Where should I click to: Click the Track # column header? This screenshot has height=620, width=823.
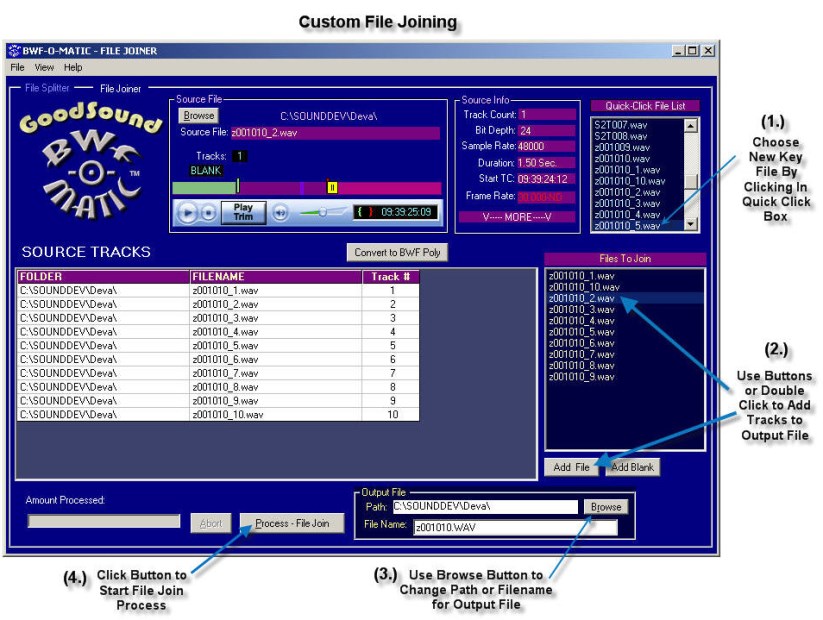point(391,277)
